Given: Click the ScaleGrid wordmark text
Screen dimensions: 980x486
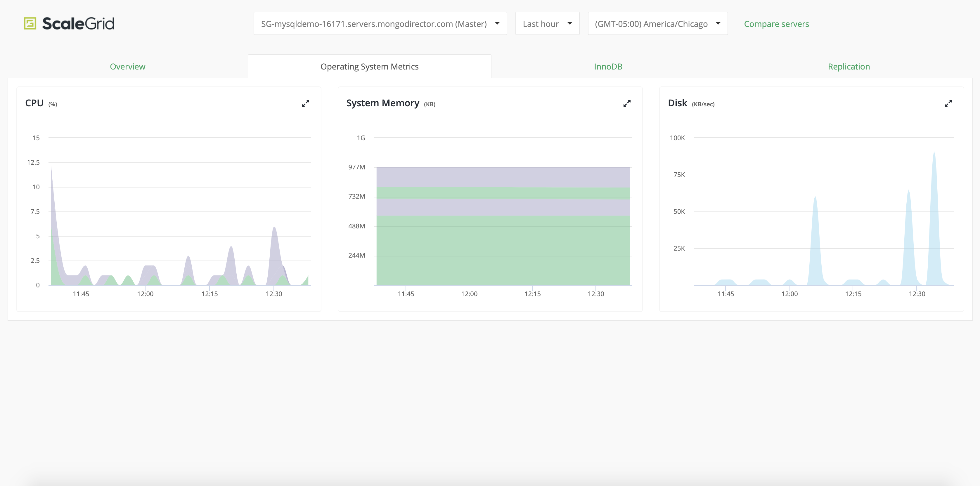Looking at the screenshot, I should [x=78, y=24].
